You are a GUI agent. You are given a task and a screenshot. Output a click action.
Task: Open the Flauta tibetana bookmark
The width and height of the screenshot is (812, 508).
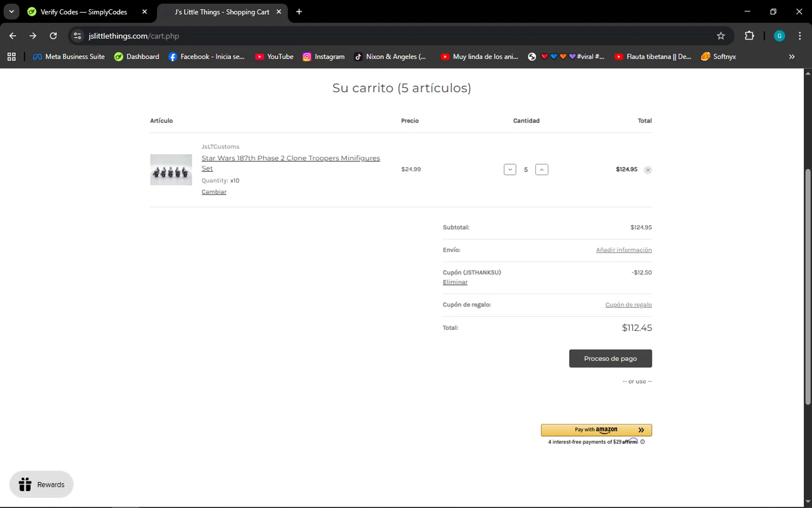coord(653,56)
